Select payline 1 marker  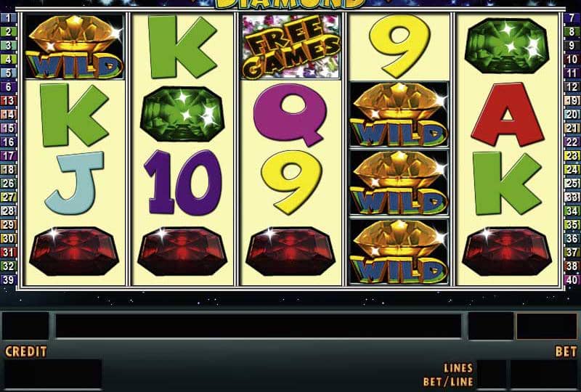click(8, 17)
